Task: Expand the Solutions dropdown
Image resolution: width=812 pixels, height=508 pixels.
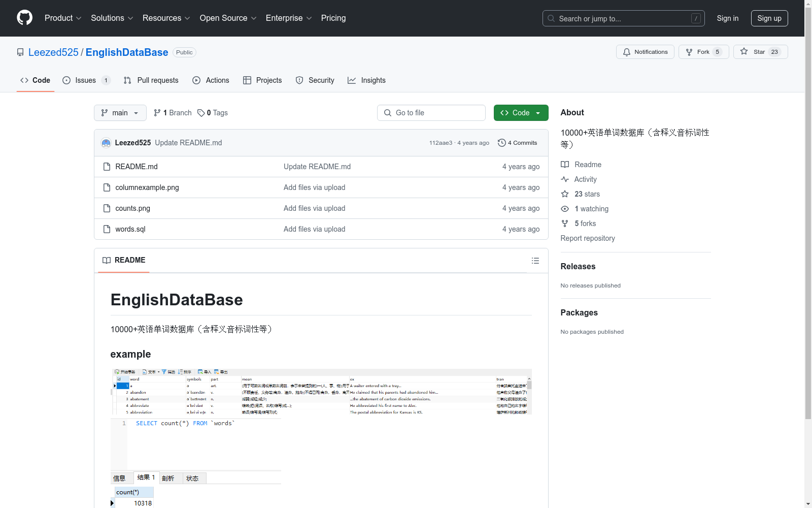Action: 112,18
